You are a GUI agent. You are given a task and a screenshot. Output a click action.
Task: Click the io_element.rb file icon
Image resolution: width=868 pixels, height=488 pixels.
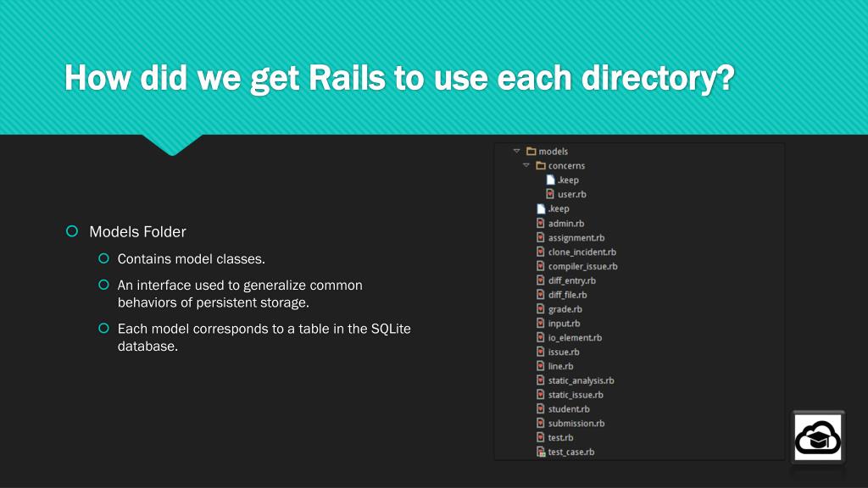[541, 337]
